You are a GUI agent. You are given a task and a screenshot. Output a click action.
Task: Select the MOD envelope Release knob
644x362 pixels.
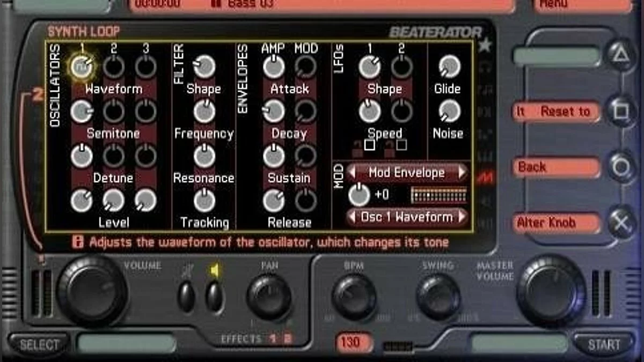(x=306, y=201)
